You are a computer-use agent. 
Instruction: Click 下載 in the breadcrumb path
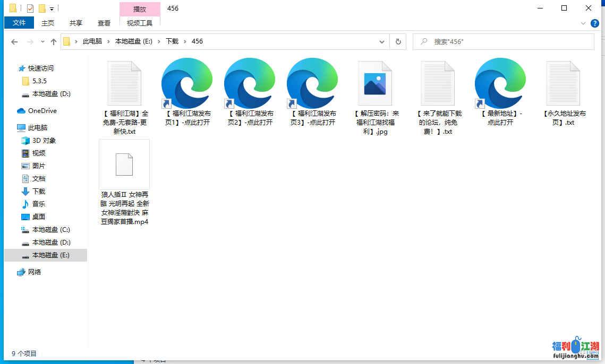(x=172, y=41)
